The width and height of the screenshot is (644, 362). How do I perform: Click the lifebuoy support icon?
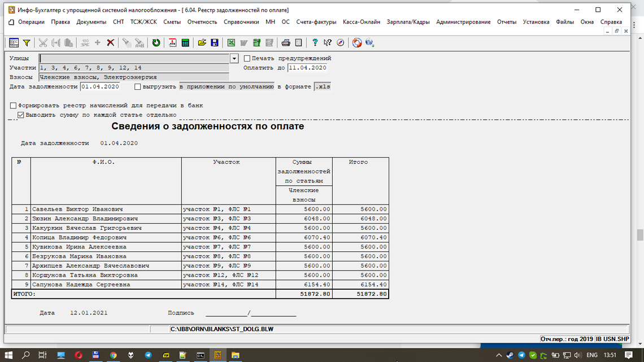357,43
